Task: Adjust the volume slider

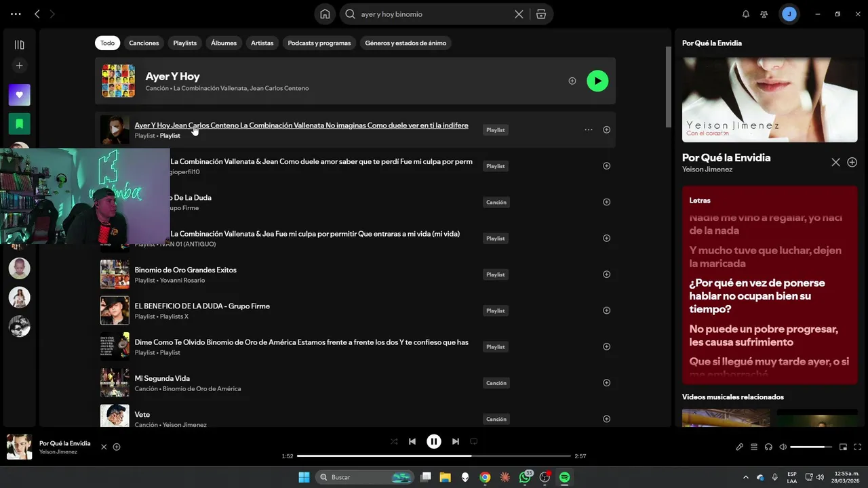Action: point(811,447)
